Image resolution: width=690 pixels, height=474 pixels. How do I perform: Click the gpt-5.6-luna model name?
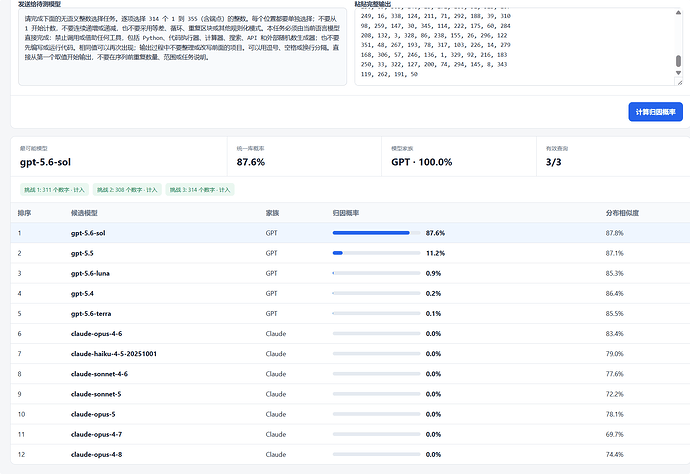pos(90,273)
